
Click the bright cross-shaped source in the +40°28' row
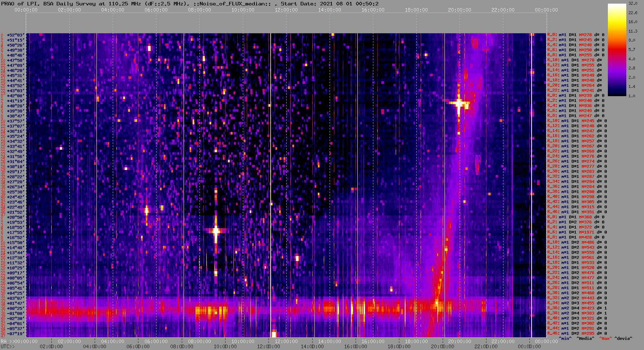click(x=459, y=104)
